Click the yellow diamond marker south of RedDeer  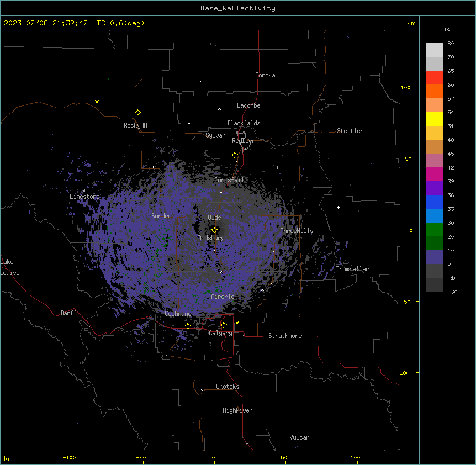pyautogui.click(x=235, y=155)
